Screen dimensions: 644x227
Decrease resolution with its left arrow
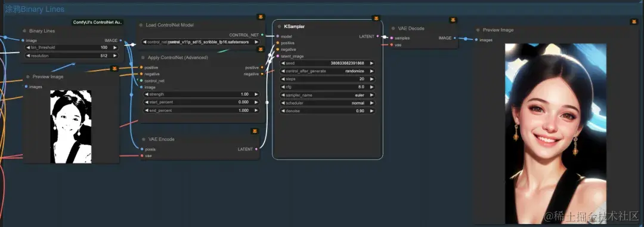coord(28,56)
